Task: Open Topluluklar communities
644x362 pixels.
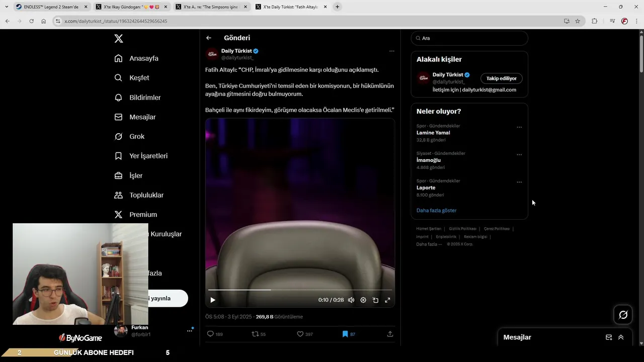Action: coord(139,195)
